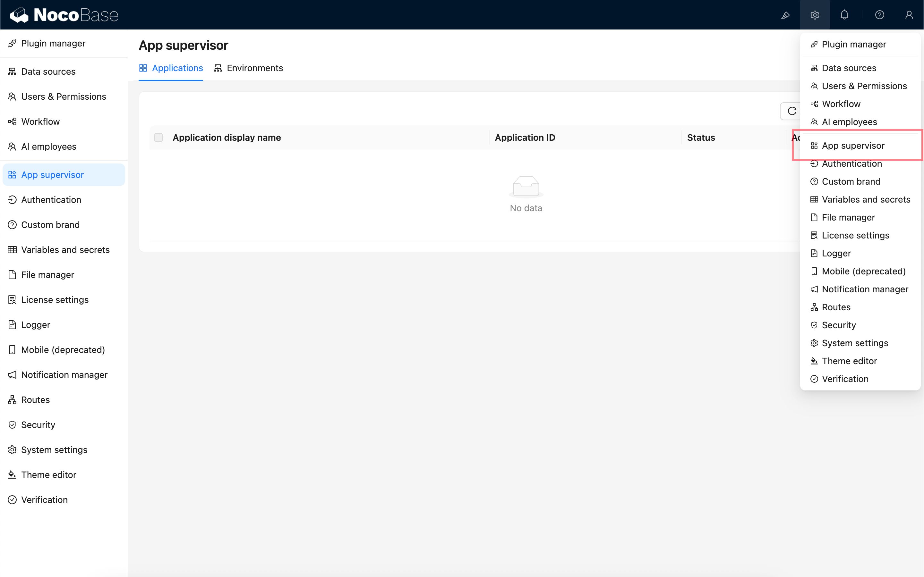Choose App supervisor in the dropdown menu
Image resolution: width=924 pixels, height=577 pixels.
pyautogui.click(x=852, y=146)
